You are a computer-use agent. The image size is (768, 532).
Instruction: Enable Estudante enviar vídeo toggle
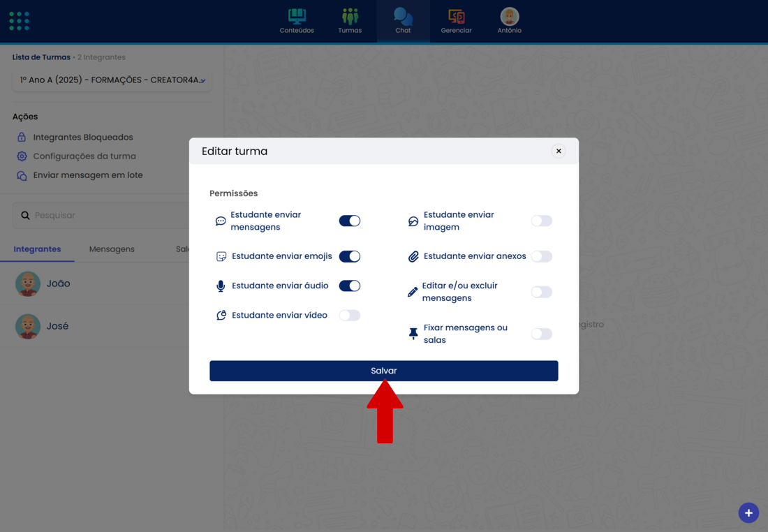pos(350,316)
